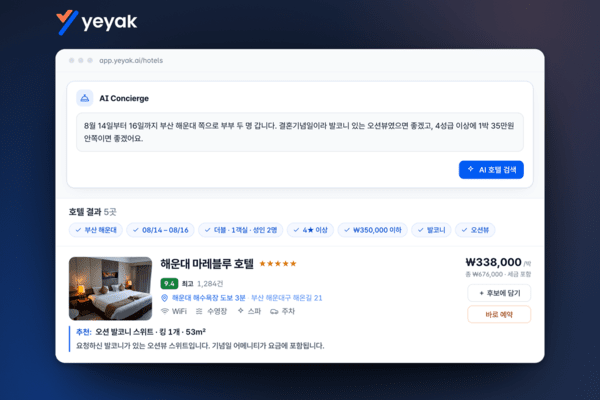Click the ₩338,000 nightly price
Image resolution: width=600 pixels, height=400 pixels.
493,262
